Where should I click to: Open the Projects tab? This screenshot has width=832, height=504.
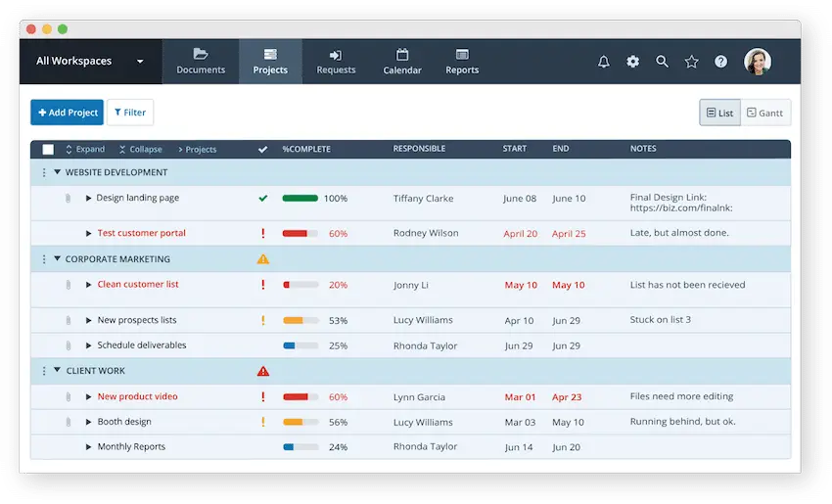point(270,62)
